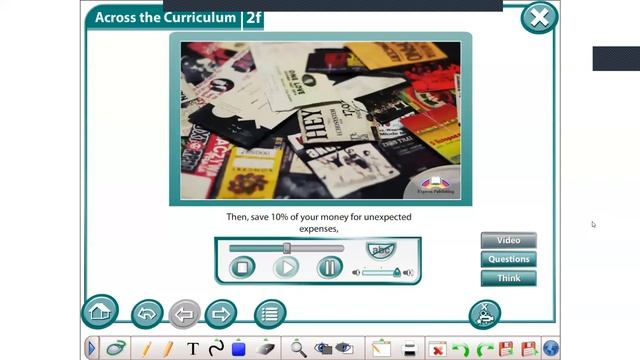640x360 pixels.
Task: Click the video frame showing tickets
Action: pos(321,120)
